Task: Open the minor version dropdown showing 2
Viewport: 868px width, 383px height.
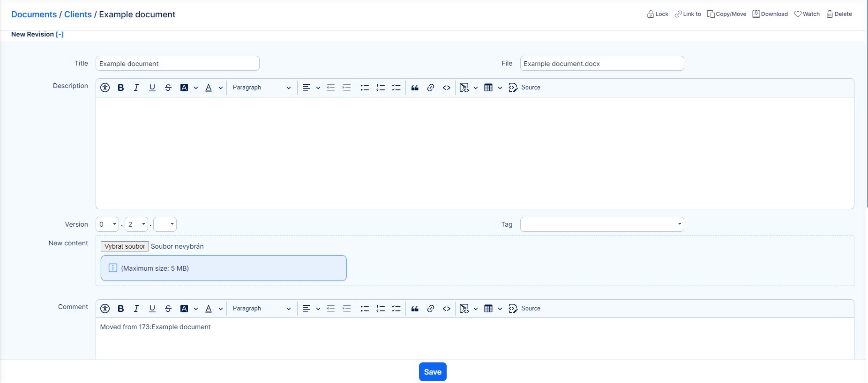Action: click(136, 224)
